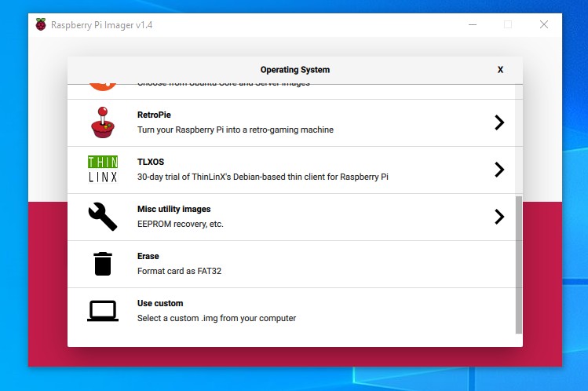Click the operating system list scrollbar
Image resolution: width=588 pixels, height=391 pixels.
518,263
